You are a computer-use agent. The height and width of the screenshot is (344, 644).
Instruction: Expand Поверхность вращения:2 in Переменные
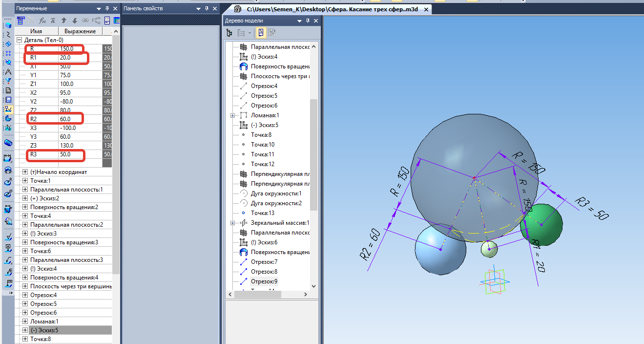point(25,207)
